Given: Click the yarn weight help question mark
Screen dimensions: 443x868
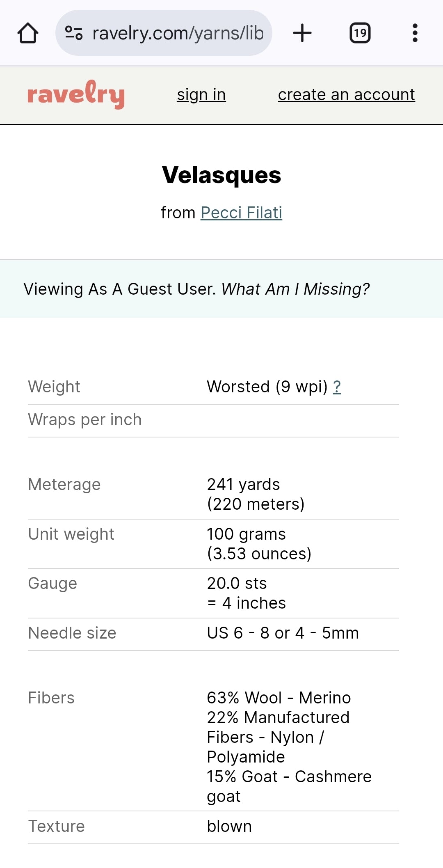Looking at the screenshot, I should click(337, 387).
